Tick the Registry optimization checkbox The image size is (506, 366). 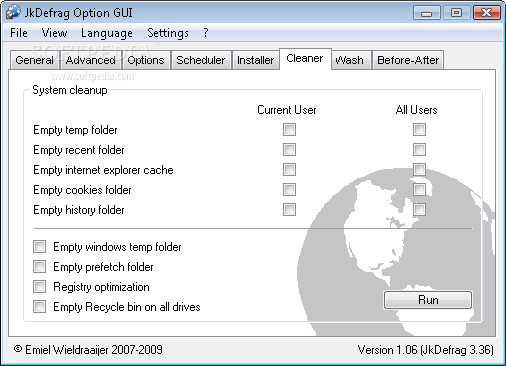point(39,287)
